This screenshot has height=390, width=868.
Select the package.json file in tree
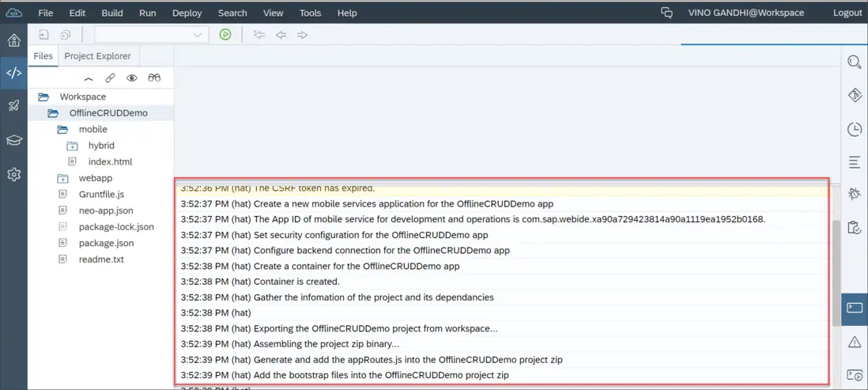[106, 243]
